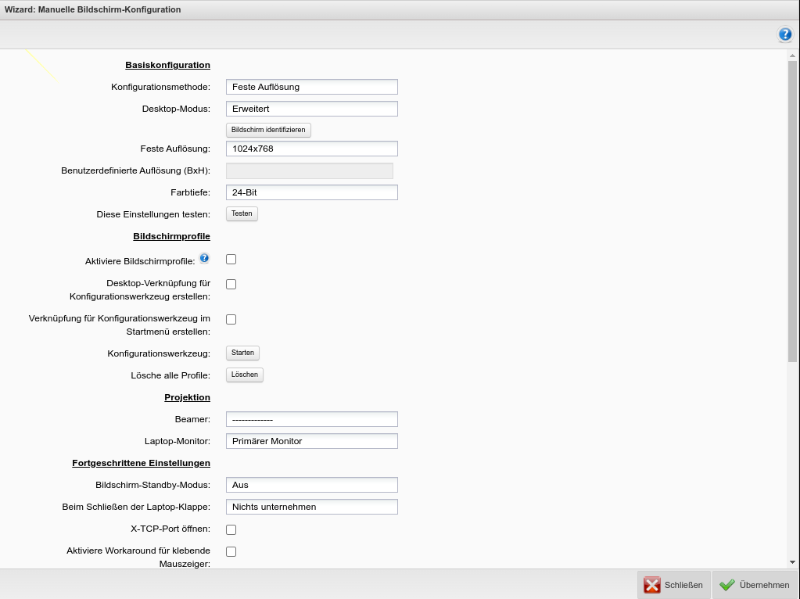Click Starten for Konfigurationswerkzeug
This screenshot has height=599, width=800.
pos(243,353)
